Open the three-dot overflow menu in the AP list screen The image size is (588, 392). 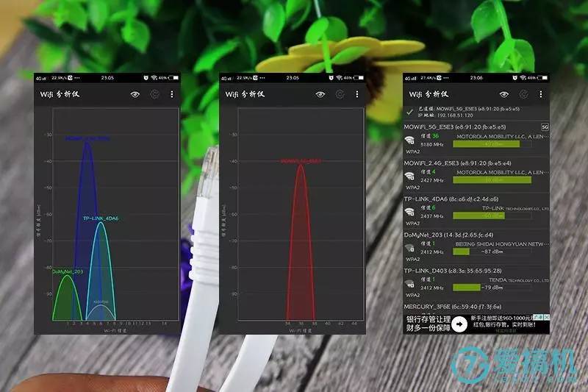540,95
